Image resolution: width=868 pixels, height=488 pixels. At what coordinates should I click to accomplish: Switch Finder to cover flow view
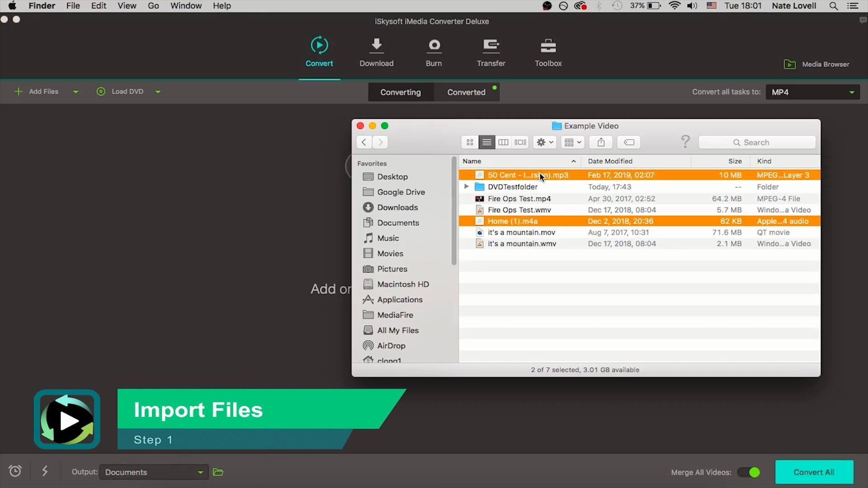click(520, 142)
